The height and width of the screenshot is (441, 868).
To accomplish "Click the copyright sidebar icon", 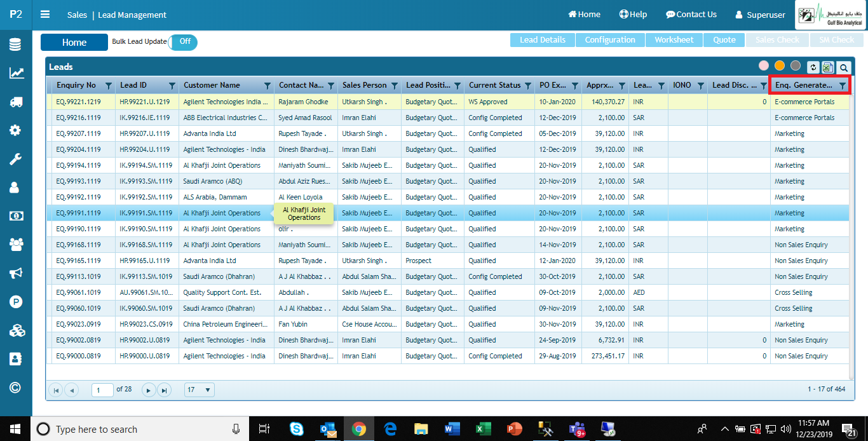I will coord(16,388).
